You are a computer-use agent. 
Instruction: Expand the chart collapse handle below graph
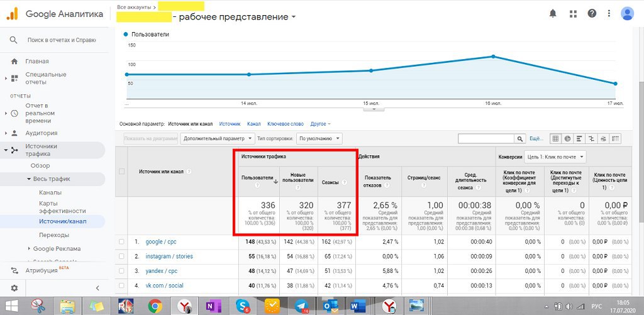point(374,109)
